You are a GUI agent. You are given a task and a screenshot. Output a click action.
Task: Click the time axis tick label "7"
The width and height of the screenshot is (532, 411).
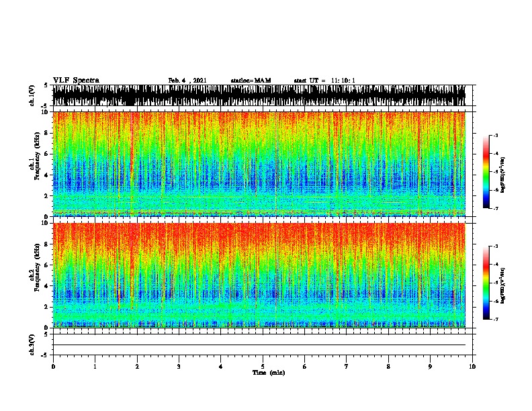(347, 367)
